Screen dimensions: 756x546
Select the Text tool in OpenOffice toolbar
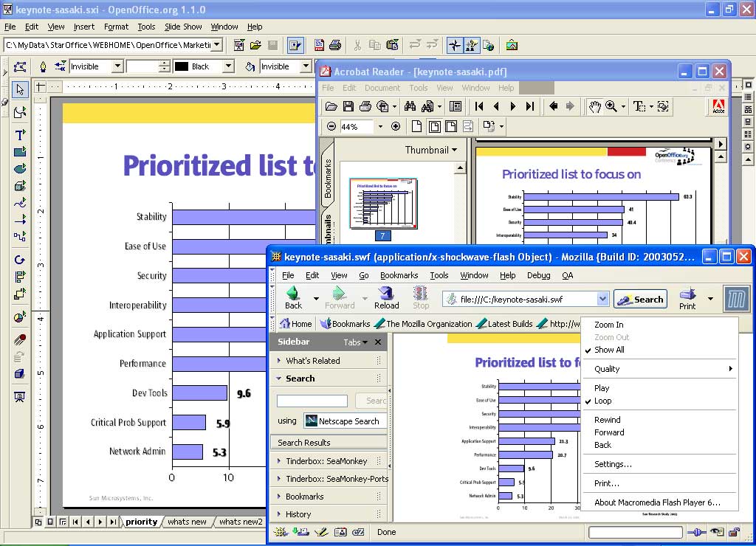(20, 134)
